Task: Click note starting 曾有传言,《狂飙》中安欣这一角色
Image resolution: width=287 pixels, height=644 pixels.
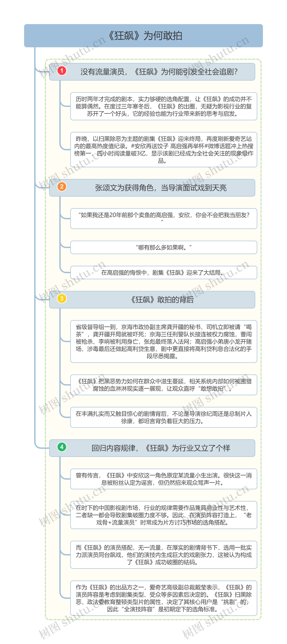Action: coord(164,479)
